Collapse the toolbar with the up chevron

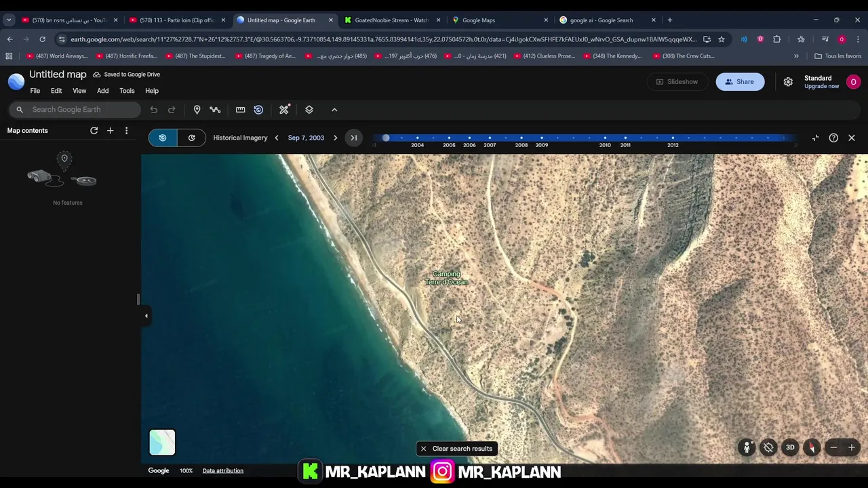[x=334, y=110]
